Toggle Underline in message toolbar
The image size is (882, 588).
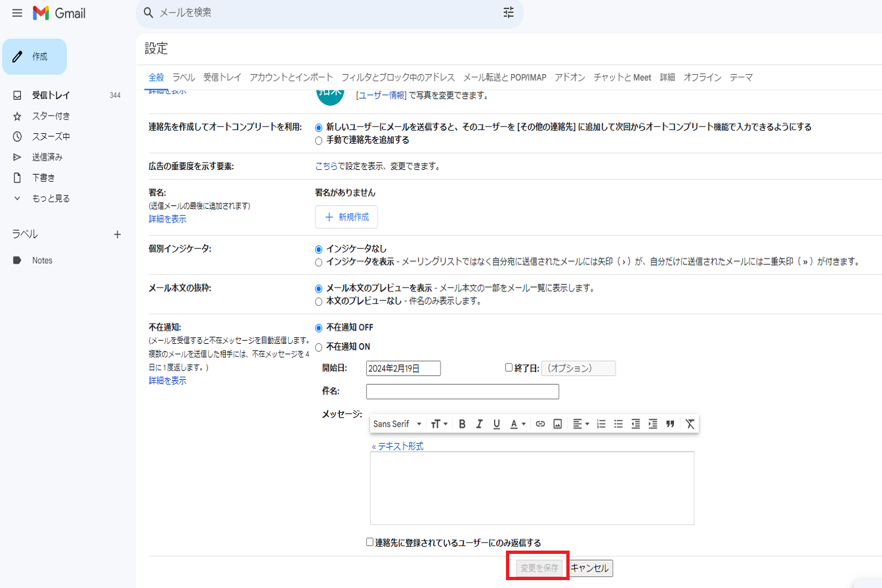497,424
